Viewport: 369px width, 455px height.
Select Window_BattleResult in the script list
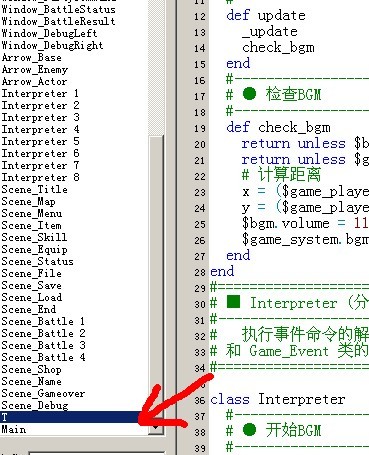coord(59,21)
